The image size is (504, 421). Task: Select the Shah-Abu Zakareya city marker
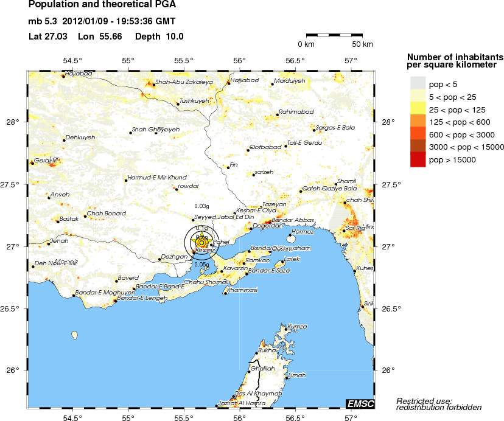[x=154, y=84]
